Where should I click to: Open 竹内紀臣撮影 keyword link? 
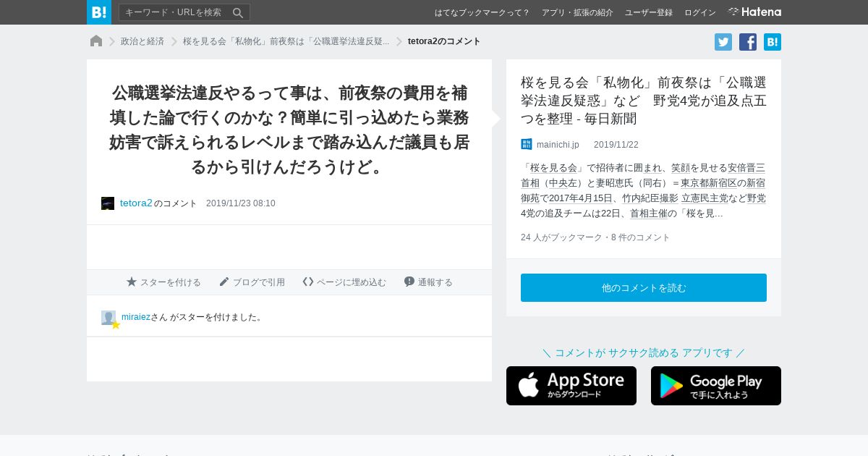pyautogui.click(x=650, y=198)
